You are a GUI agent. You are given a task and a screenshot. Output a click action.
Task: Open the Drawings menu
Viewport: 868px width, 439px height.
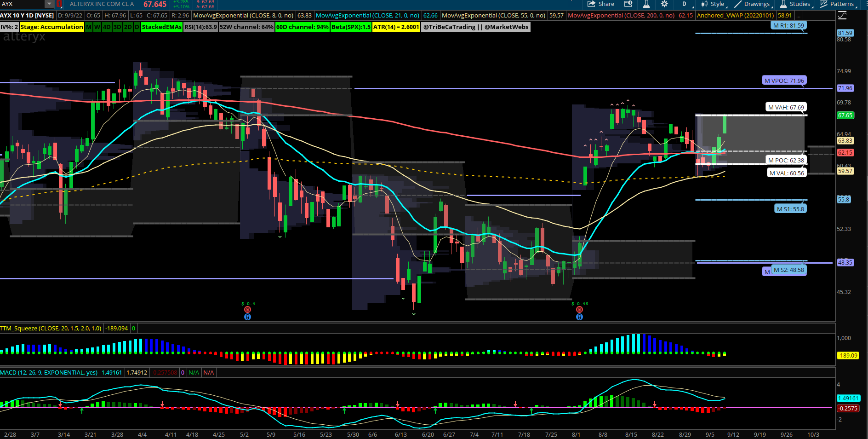pos(753,4)
